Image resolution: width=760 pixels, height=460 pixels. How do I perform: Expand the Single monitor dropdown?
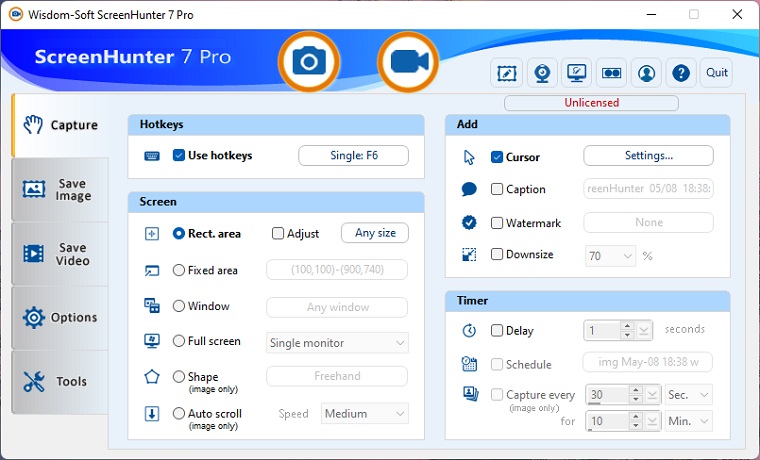pos(337,343)
